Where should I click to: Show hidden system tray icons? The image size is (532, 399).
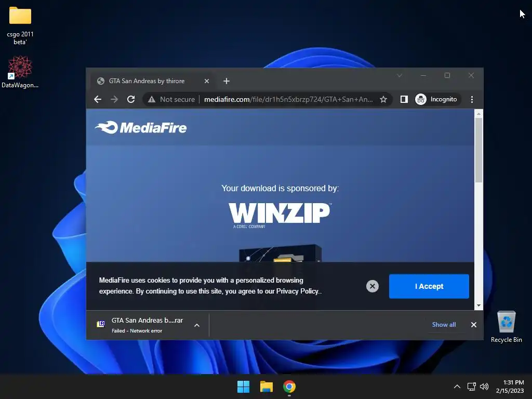coord(457,387)
